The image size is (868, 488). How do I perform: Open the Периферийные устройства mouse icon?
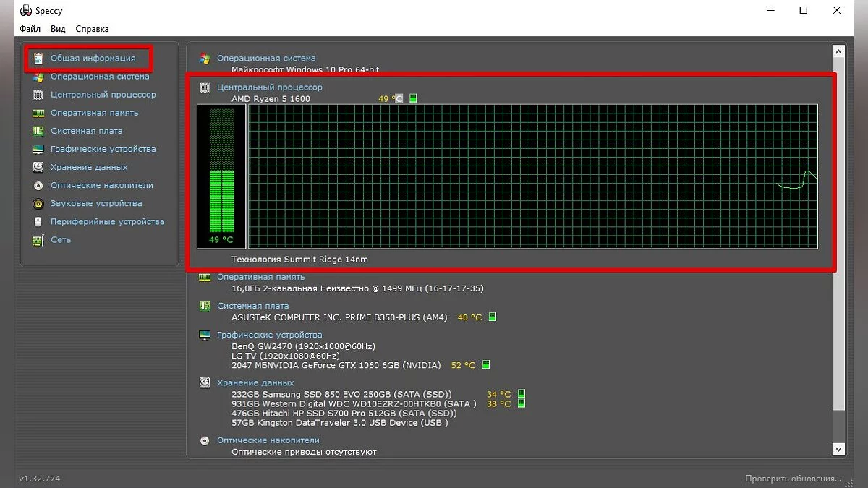[38, 222]
